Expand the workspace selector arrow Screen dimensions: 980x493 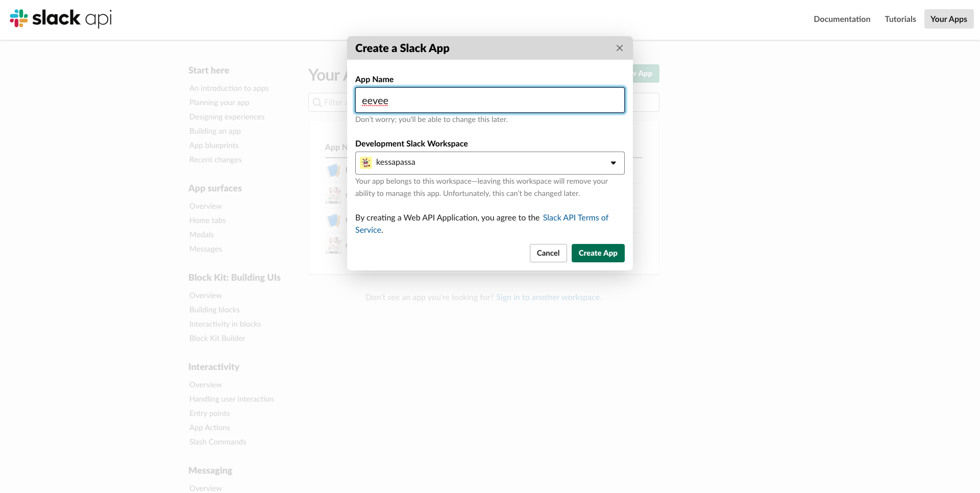(612, 162)
